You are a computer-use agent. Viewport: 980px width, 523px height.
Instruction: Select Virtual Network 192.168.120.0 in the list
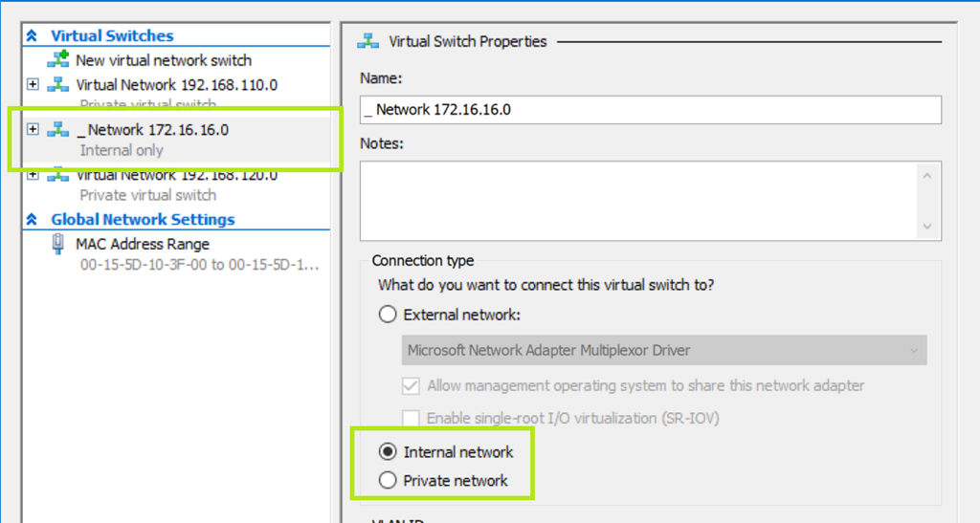tap(176, 176)
